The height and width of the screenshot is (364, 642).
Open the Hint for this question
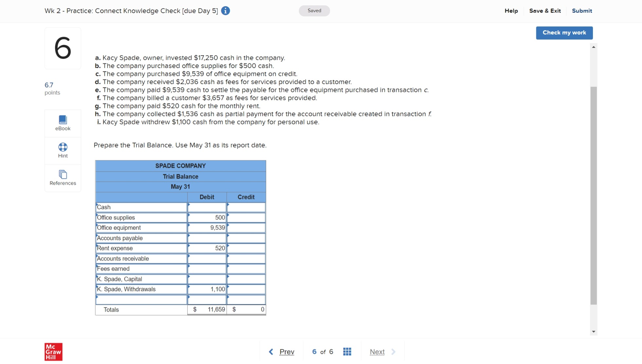[63, 150]
